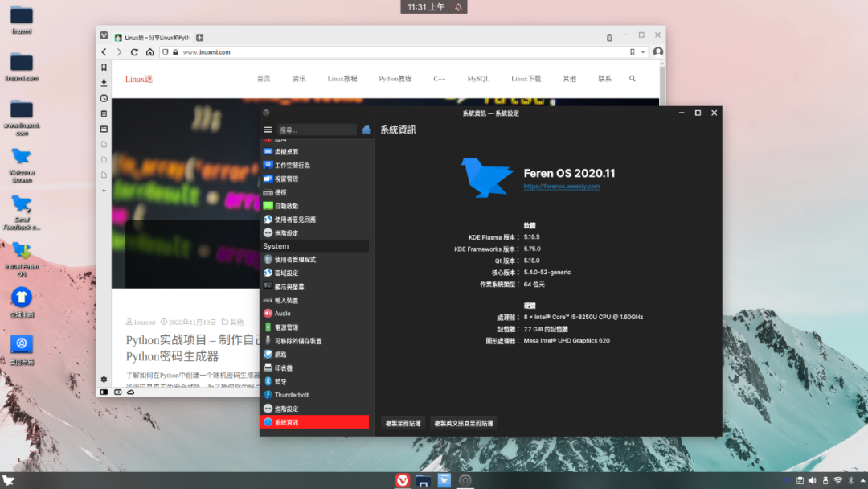
Task: Open closed tabs trash icon in browser
Action: click(x=609, y=37)
